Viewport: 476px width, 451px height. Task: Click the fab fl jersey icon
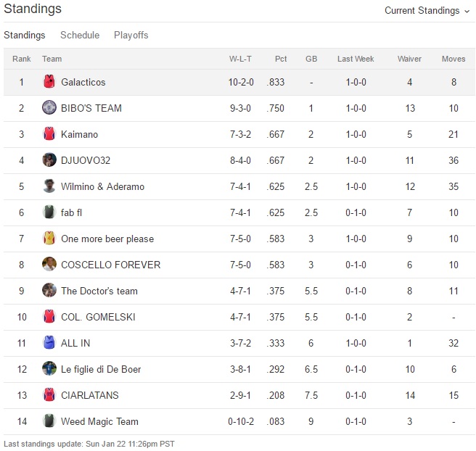coord(49,212)
